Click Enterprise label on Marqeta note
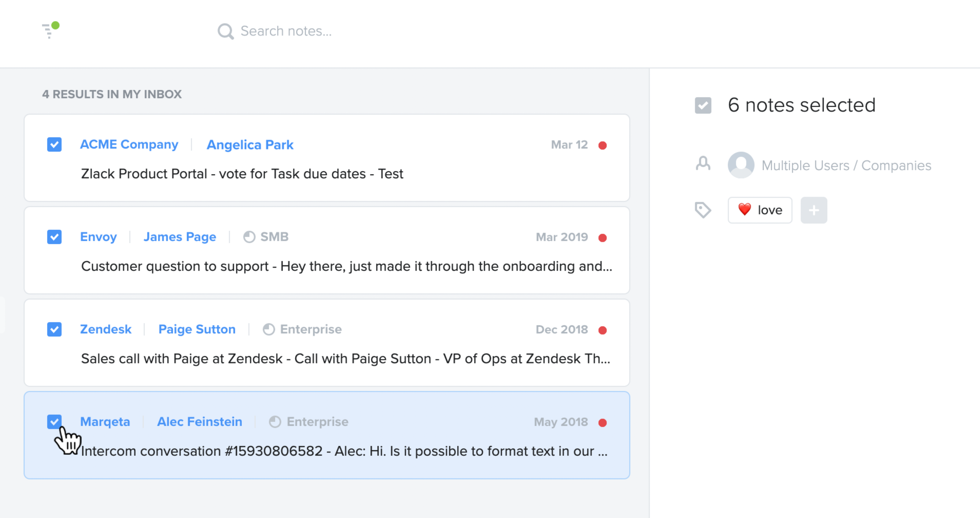Image resolution: width=980 pixels, height=518 pixels. point(317,422)
